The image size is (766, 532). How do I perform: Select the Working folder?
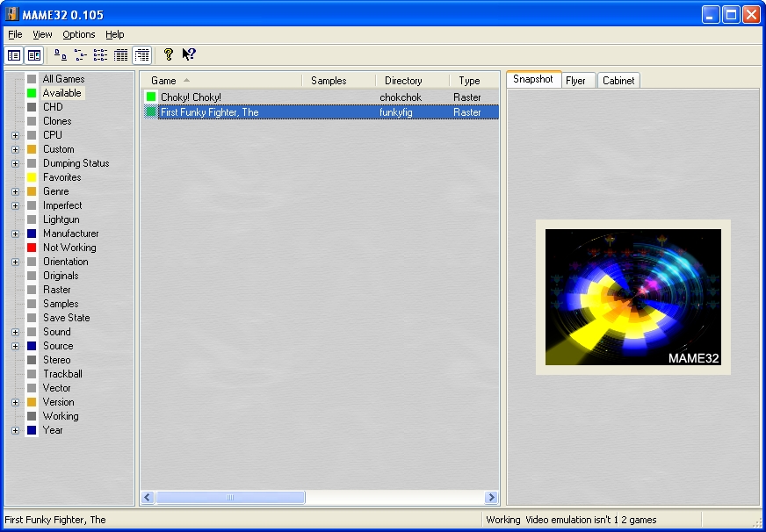coord(61,416)
